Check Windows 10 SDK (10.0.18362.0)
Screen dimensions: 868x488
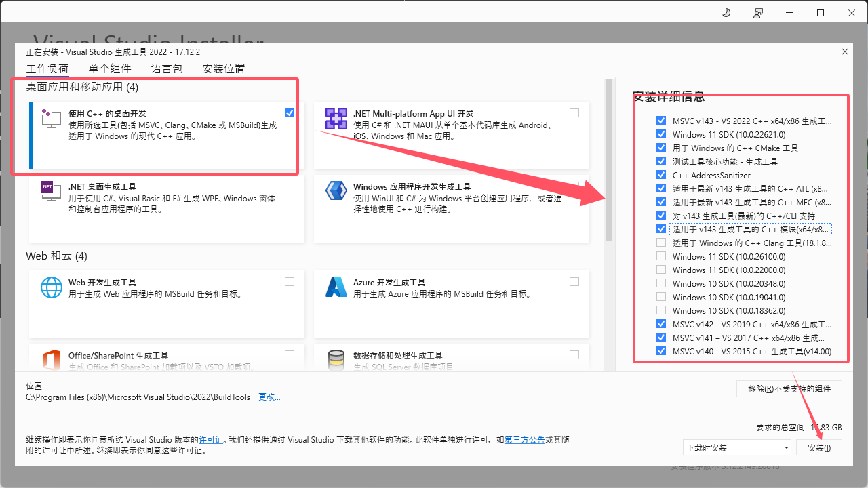click(661, 310)
